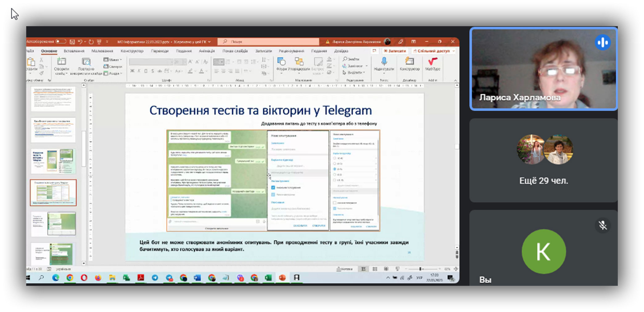Click the Shapes (Фігури) icon
644x312 pixels.
pos(281,62)
